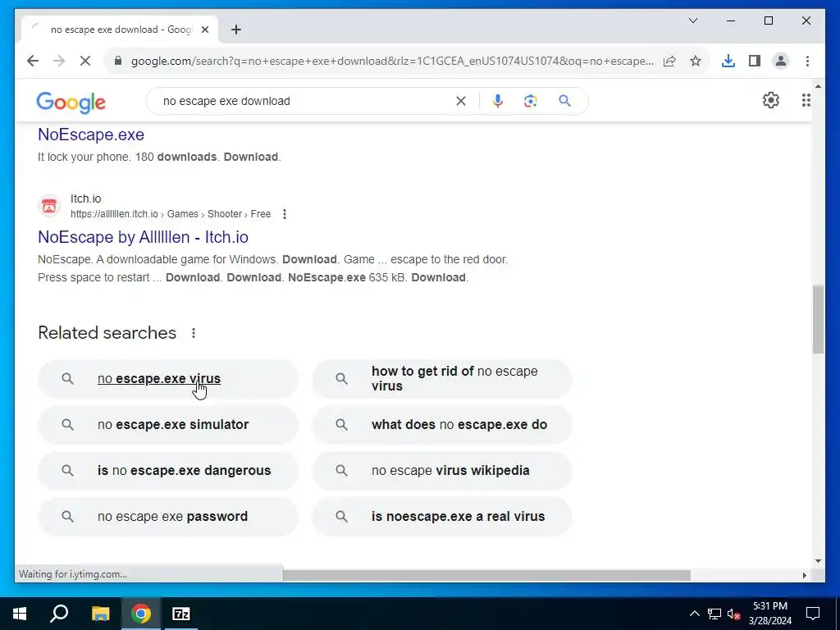The height and width of the screenshot is (630, 840).
Task: Open Related searches three-dot menu
Action: [x=194, y=333]
